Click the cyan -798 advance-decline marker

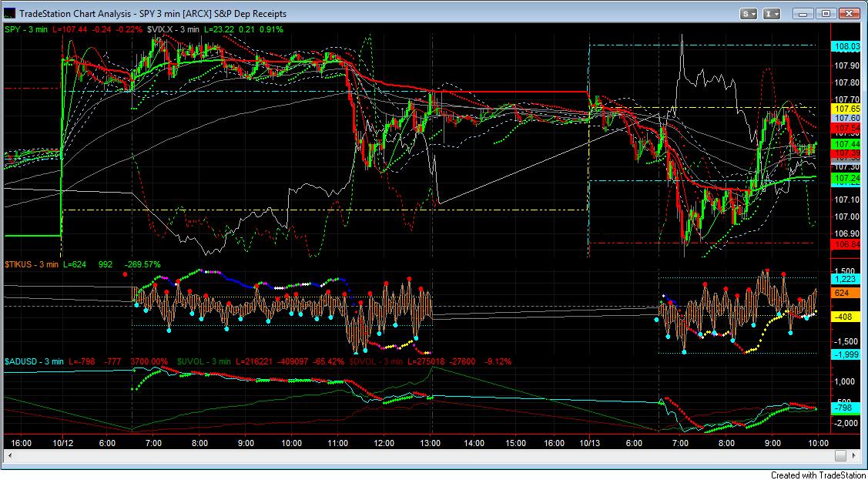tap(846, 407)
